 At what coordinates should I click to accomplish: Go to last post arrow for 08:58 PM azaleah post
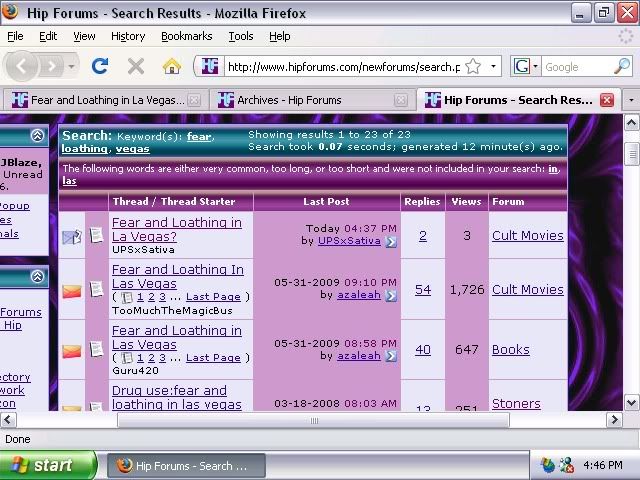pyautogui.click(x=391, y=356)
